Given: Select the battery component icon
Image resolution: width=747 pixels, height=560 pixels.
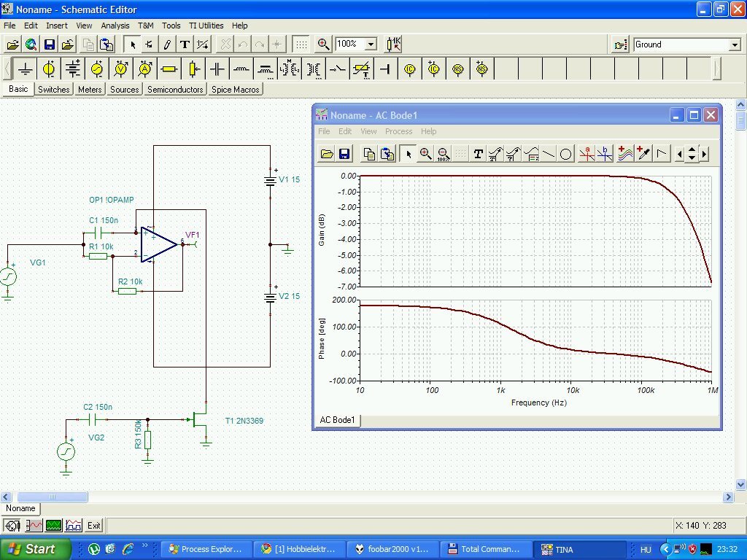Looking at the screenshot, I should [73, 69].
